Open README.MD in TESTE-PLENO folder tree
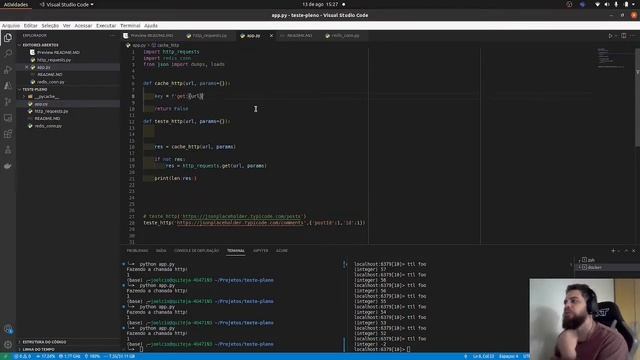 click(47, 119)
